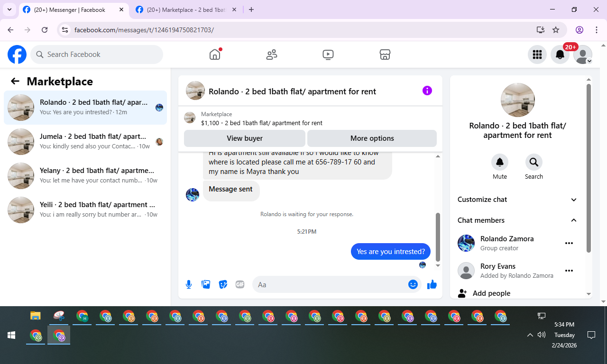Open File Explorer from taskbar
This screenshot has width=607, height=364.
tap(36, 316)
